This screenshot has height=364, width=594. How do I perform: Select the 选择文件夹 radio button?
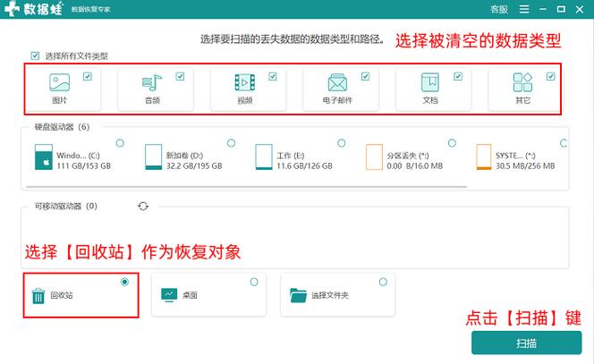pos(383,282)
